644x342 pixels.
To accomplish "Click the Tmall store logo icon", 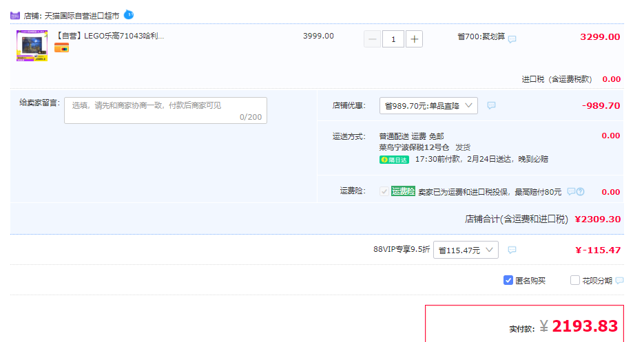I will click(15, 16).
